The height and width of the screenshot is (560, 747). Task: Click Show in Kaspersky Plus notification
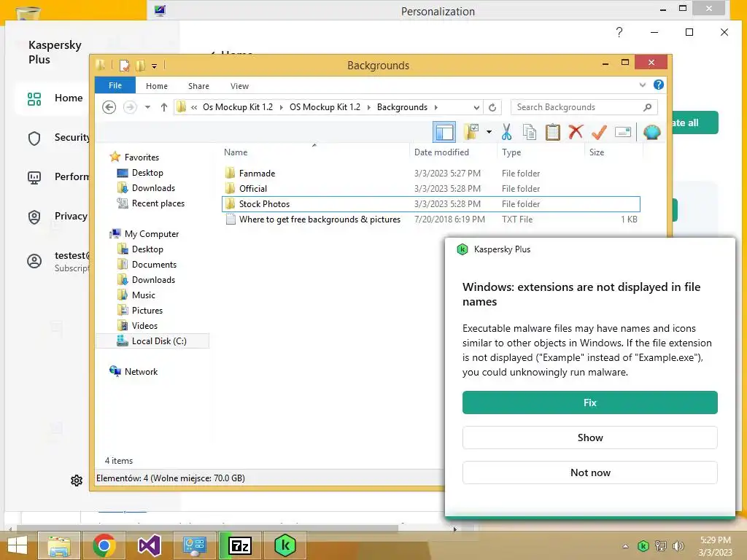(x=589, y=437)
